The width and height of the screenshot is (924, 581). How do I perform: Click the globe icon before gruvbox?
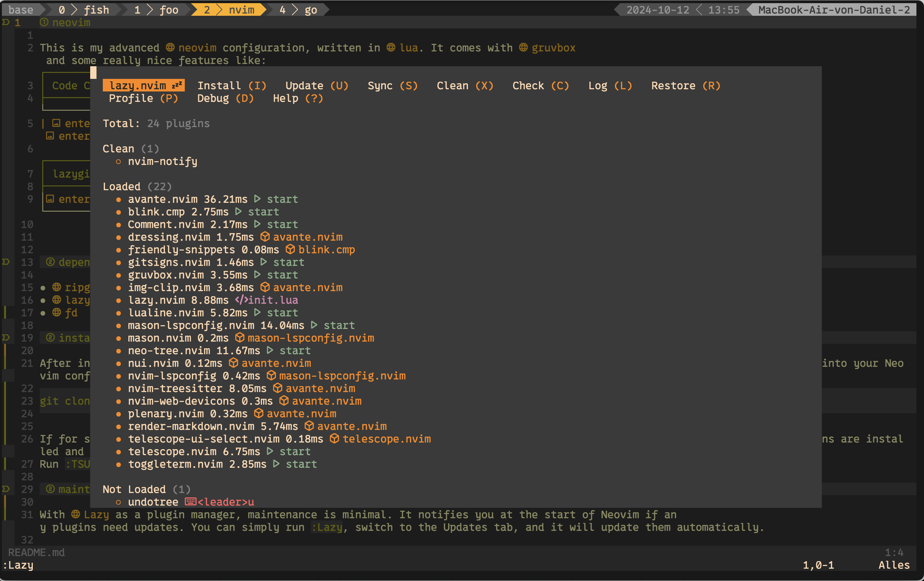(x=523, y=48)
